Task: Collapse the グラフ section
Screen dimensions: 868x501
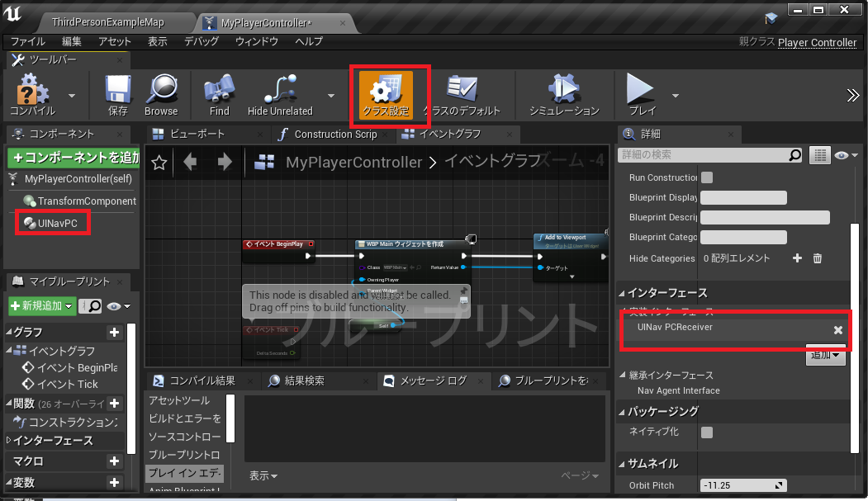Action: [x=9, y=332]
